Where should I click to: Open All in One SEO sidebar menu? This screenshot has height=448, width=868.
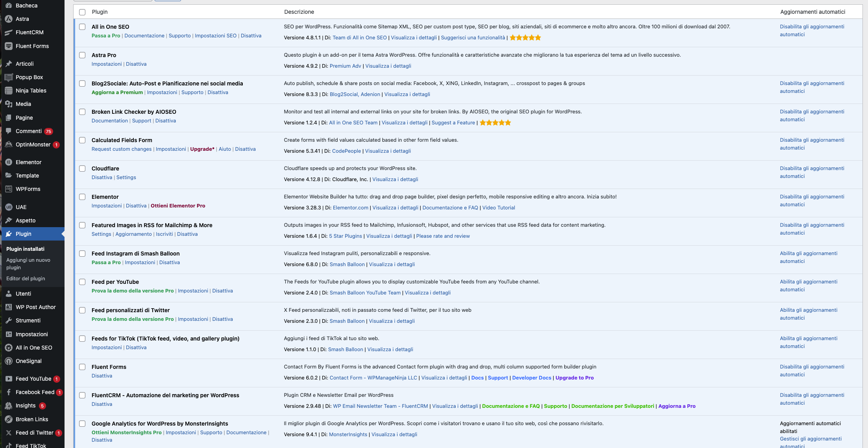(32, 348)
